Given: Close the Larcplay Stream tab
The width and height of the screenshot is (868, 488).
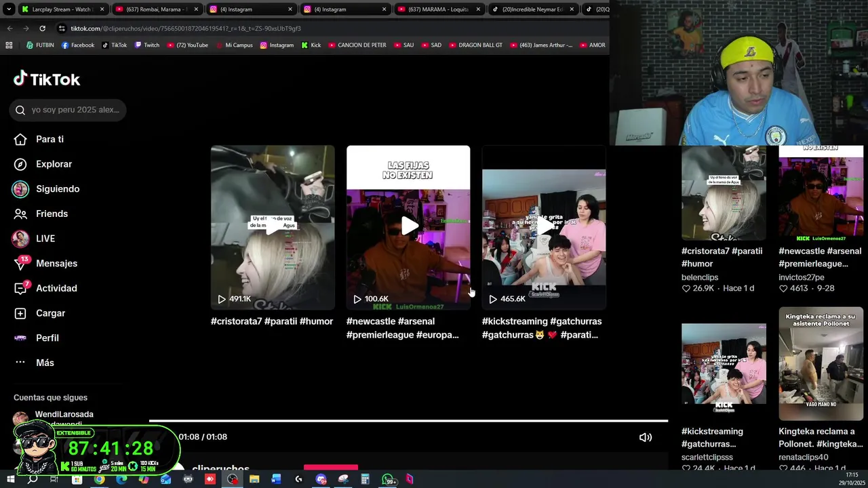Looking at the screenshot, I should pyautogui.click(x=102, y=9).
